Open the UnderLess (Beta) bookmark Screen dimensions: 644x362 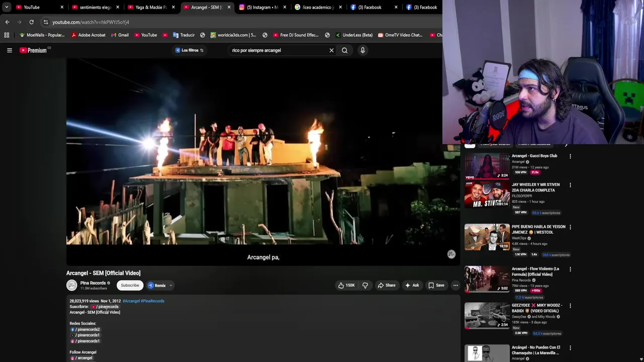(x=354, y=35)
